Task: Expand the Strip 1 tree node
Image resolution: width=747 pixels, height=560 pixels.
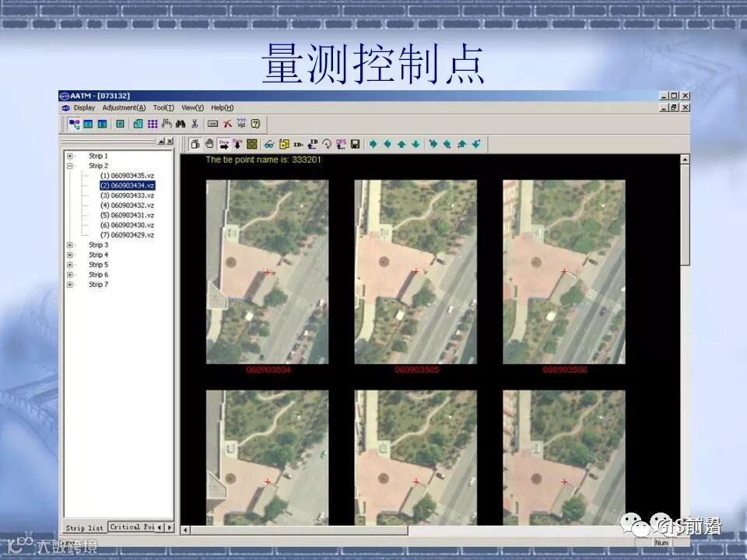Action: pos(70,156)
